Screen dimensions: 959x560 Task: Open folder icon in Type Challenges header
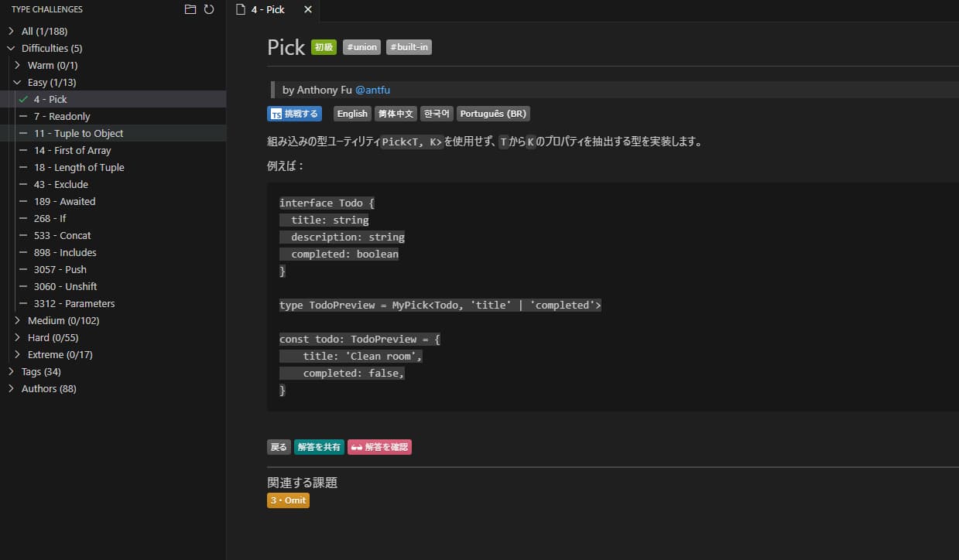click(190, 9)
